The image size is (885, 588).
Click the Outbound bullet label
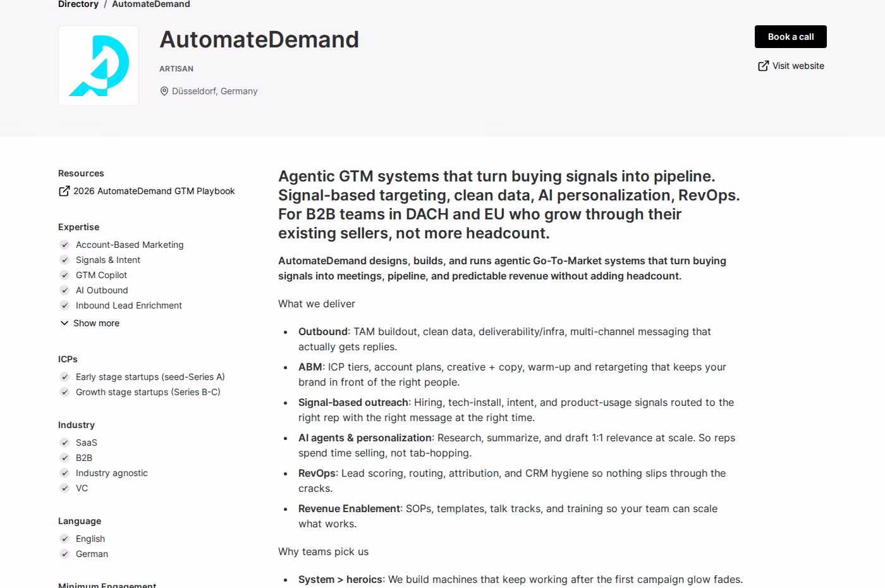coord(322,331)
